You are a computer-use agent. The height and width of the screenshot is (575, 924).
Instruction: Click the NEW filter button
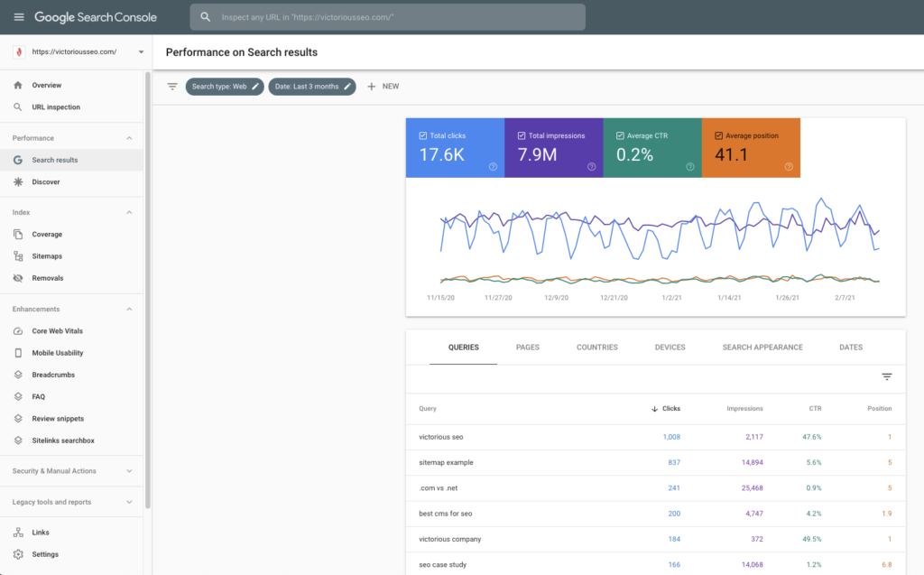(x=383, y=87)
